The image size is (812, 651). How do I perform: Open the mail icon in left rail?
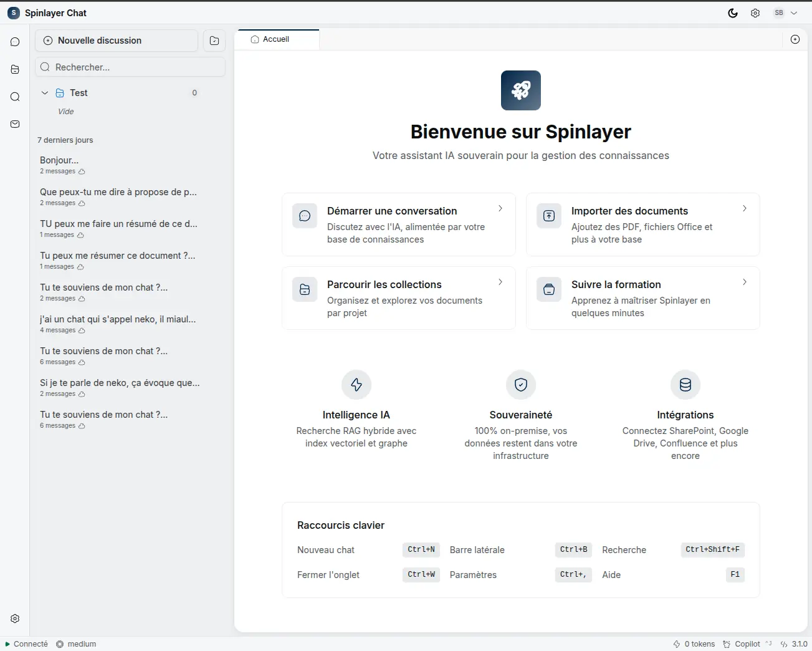(15, 124)
